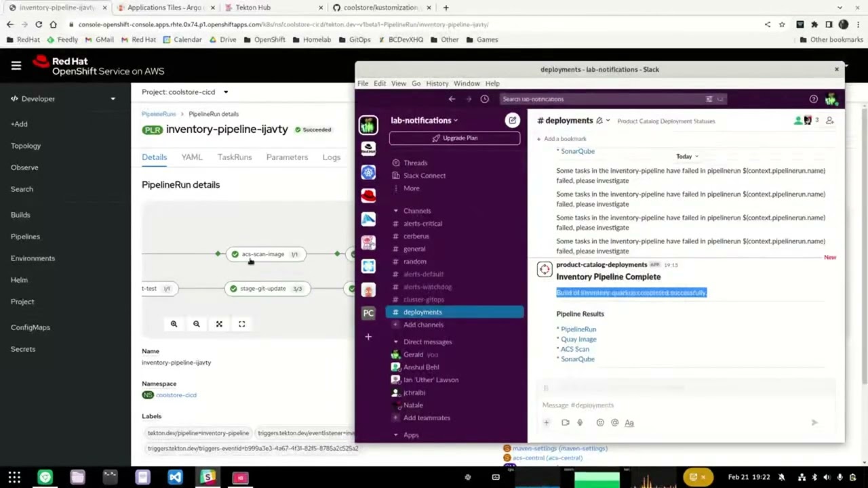868x488 pixels.
Task: Reset pipeline graph view
Action: pos(241,324)
